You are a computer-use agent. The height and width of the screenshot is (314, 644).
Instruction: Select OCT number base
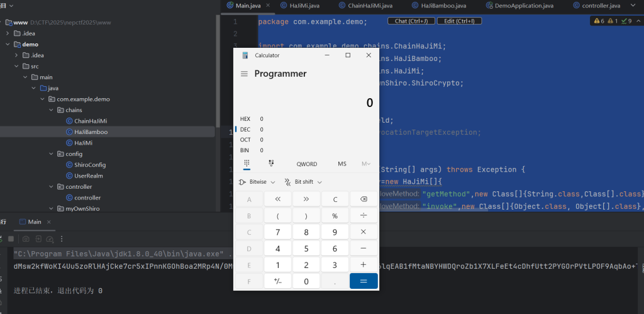click(245, 140)
